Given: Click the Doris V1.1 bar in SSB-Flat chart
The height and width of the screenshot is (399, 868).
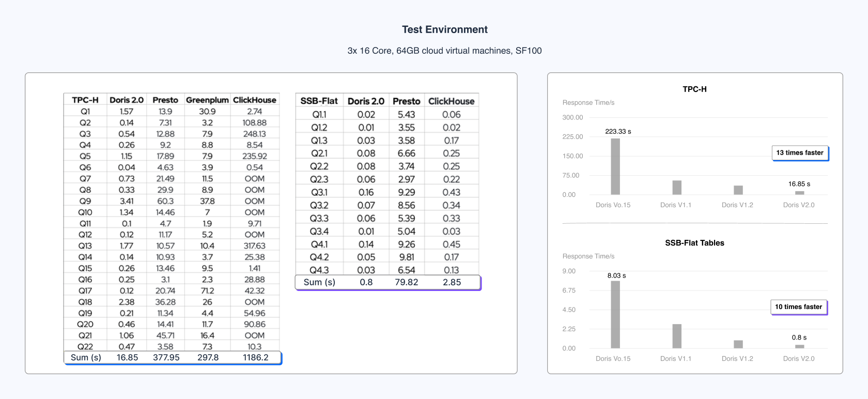Looking at the screenshot, I should [x=677, y=336].
